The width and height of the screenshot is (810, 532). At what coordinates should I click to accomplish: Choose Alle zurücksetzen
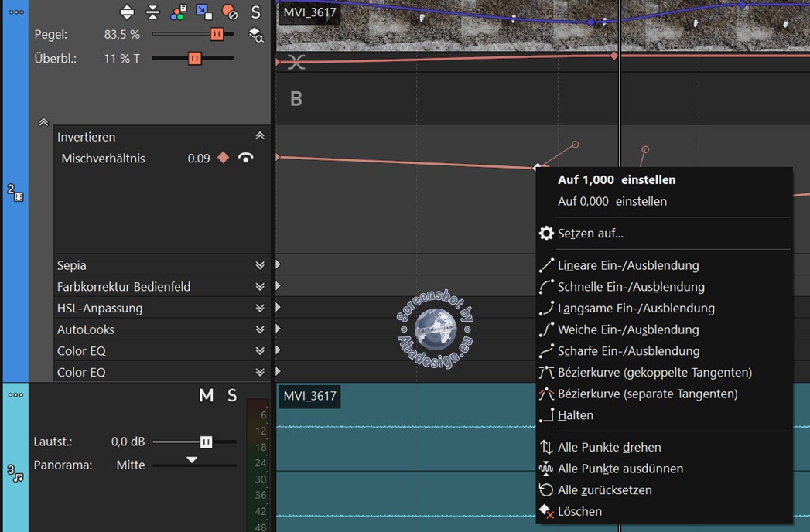click(x=664, y=490)
